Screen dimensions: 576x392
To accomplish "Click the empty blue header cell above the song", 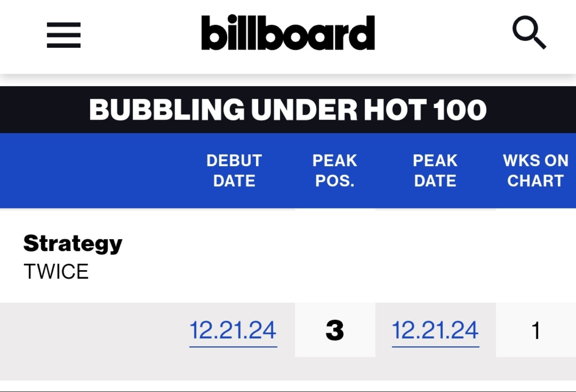I will click(94, 171).
